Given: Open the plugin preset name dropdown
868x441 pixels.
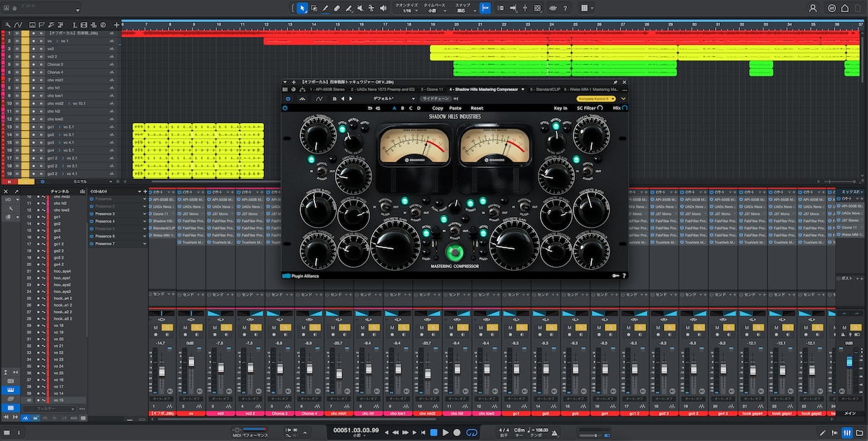Looking at the screenshot, I should point(394,99).
